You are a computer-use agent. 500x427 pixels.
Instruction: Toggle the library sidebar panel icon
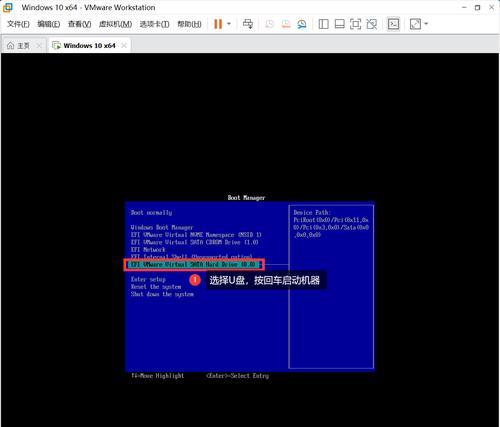click(x=323, y=24)
